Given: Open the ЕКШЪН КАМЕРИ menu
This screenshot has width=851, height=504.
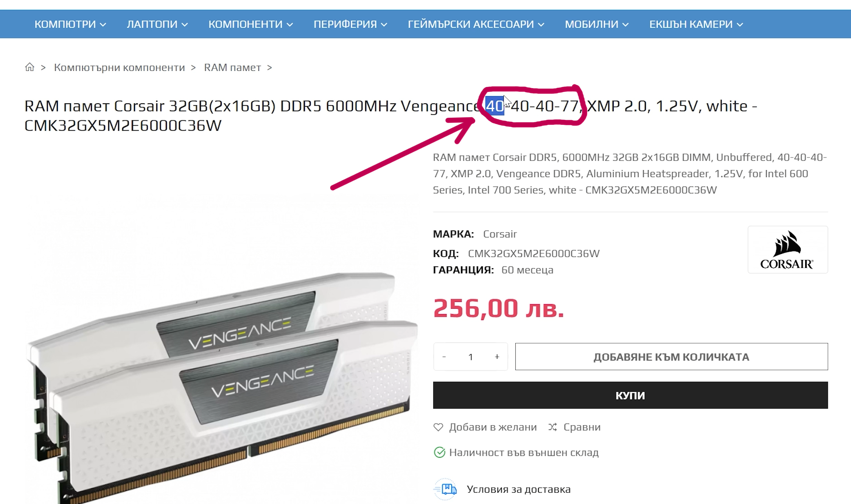Looking at the screenshot, I should (x=696, y=24).
